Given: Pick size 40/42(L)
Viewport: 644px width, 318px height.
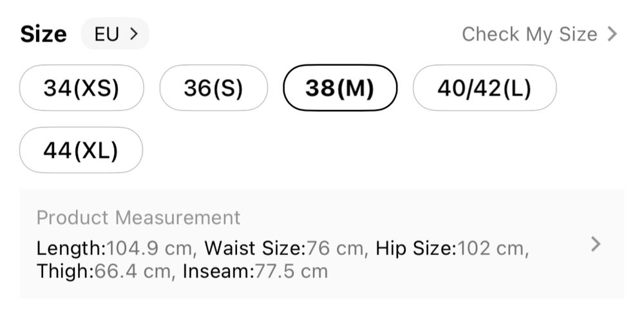Looking at the screenshot, I should [x=484, y=88].
